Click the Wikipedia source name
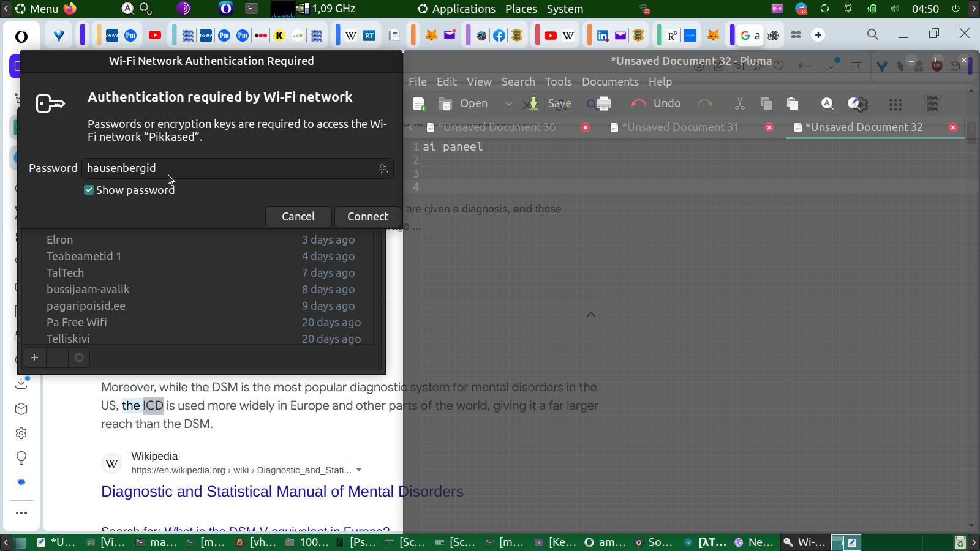Viewport: 980px width, 551px height. [x=154, y=456]
